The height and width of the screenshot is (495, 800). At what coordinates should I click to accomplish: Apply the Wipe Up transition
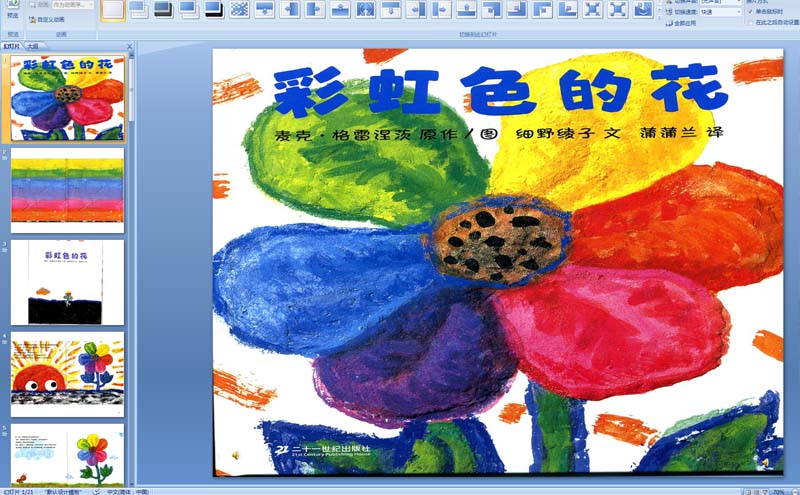coord(340,10)
